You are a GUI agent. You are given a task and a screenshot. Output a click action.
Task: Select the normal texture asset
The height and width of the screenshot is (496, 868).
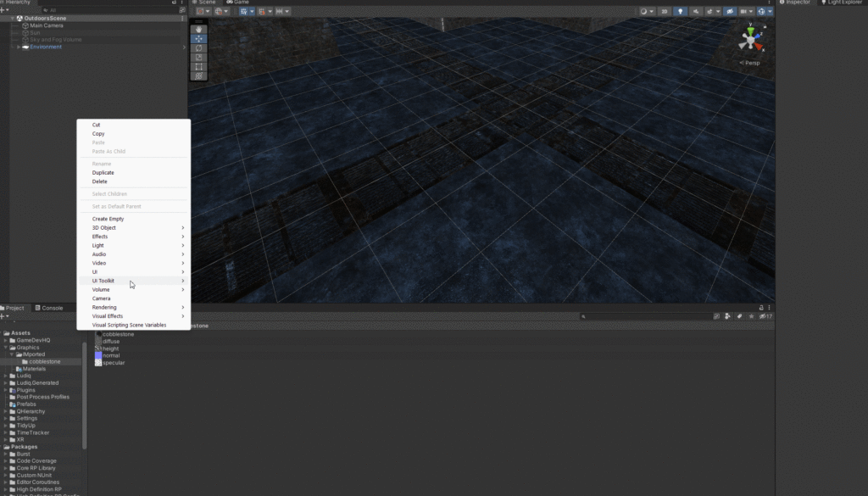111,355
